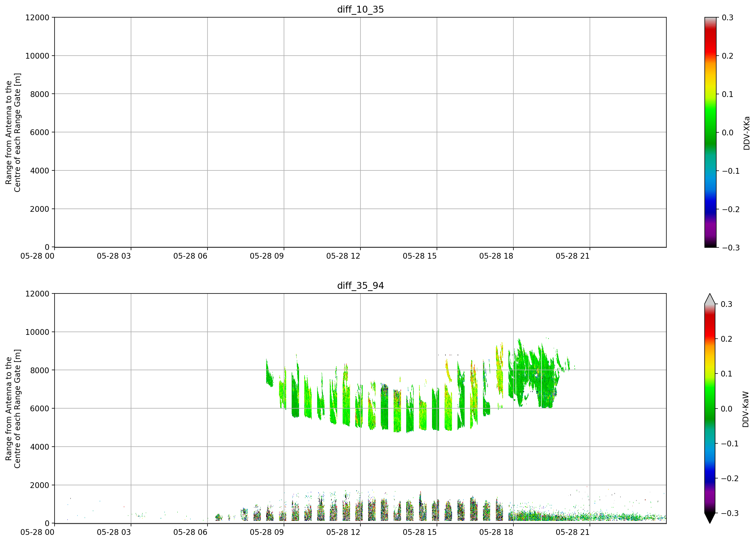
Task: Click the 05-28 18 x-tick under diff_10_35
Action: point(496,256)
